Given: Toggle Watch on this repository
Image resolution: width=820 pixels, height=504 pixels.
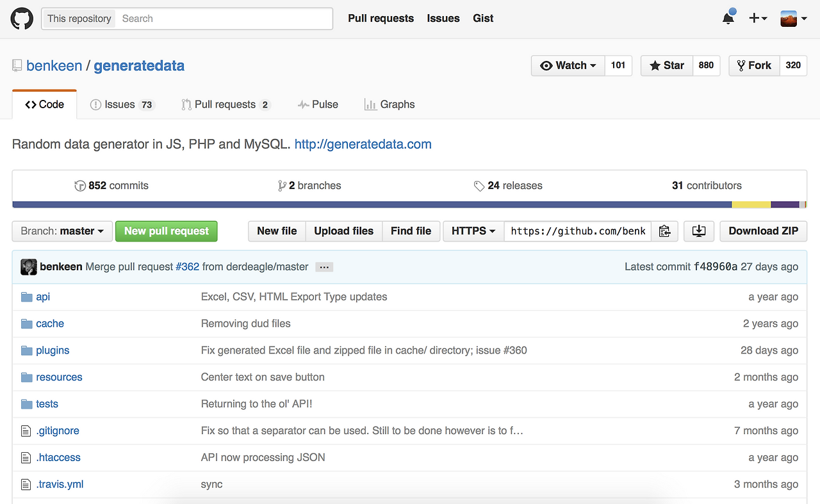Looking at the screenshot, I should 568,65.
